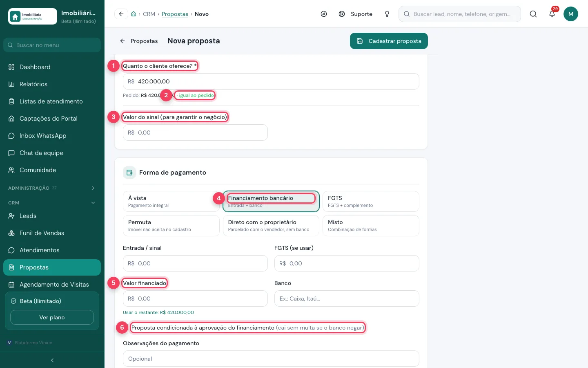The image size is (588, 368).
Task: Open notifications bell with 29 badge
Action: tap(552, 14)
